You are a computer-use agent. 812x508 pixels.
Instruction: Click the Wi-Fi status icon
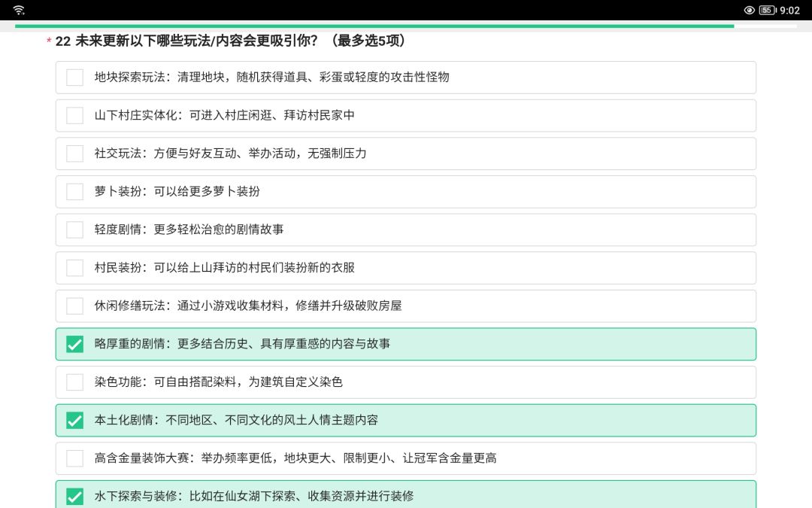(x=19, y=10)
